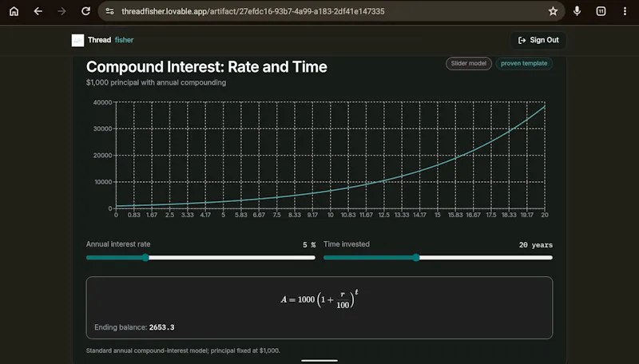639x364 pixels.
Task: Click the proven template tag
Action: [x=524, y=64]
